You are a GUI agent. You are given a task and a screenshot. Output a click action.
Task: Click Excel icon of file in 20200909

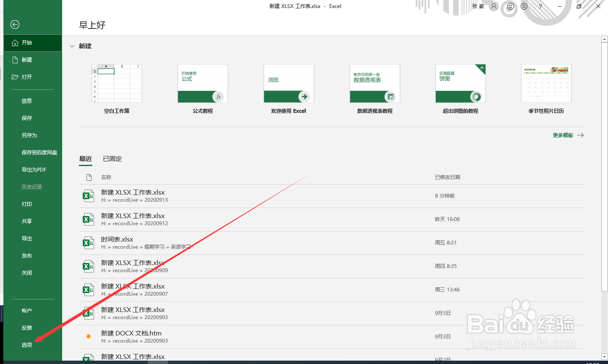pyautogui.click(x=88, y=266)
